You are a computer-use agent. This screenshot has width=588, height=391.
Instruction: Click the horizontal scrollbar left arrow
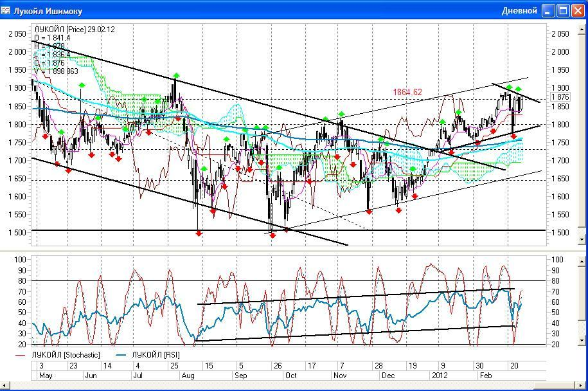point(5,385)
